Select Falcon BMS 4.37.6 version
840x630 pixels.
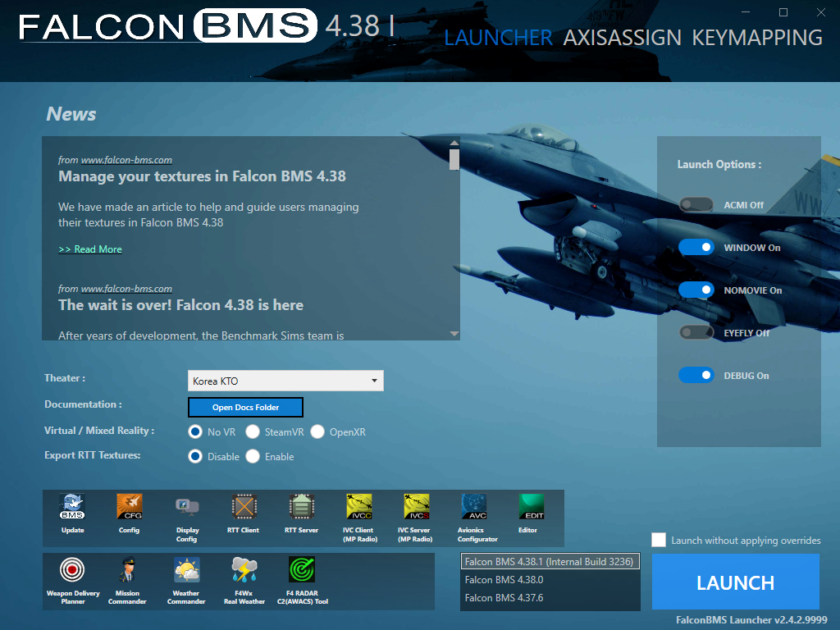(x=550, y=598)
